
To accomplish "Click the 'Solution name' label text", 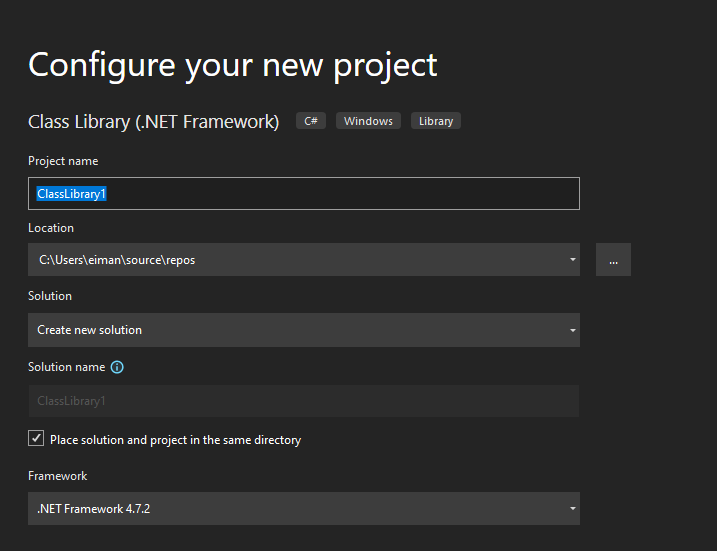I will click(66, 367).
